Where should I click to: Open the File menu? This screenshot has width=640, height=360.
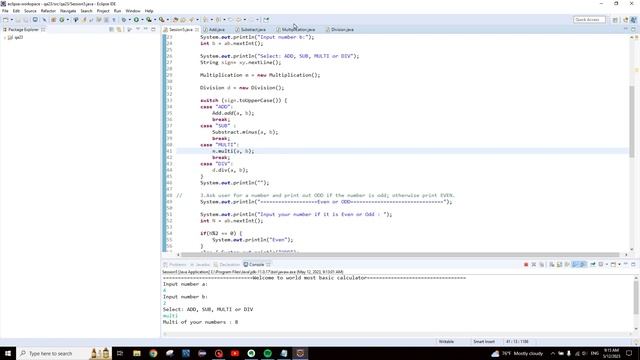5,11
